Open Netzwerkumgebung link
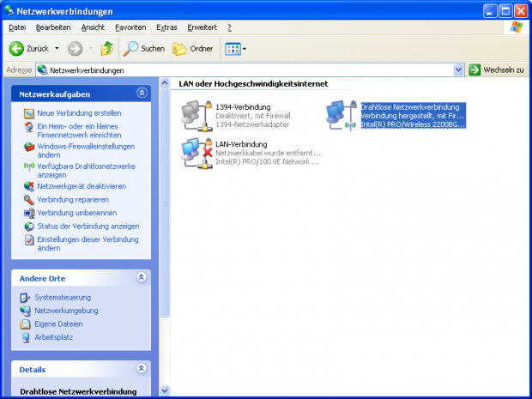Viewport: 532px width, 399px height. [x=66, y=311]
